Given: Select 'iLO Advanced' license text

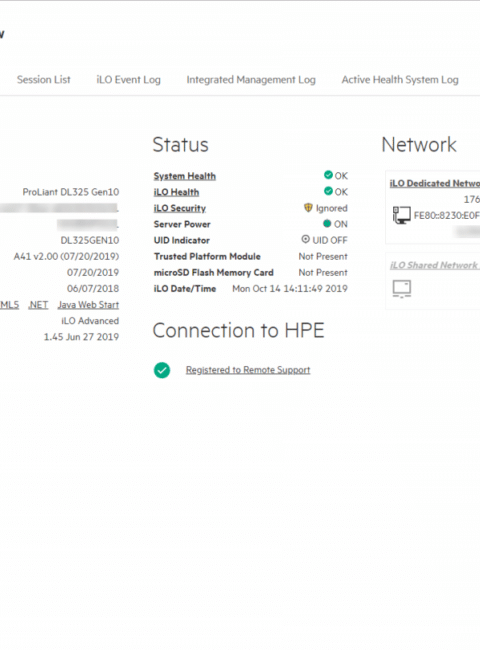Looking at the screenshot, I should click(x=90, y=321).
